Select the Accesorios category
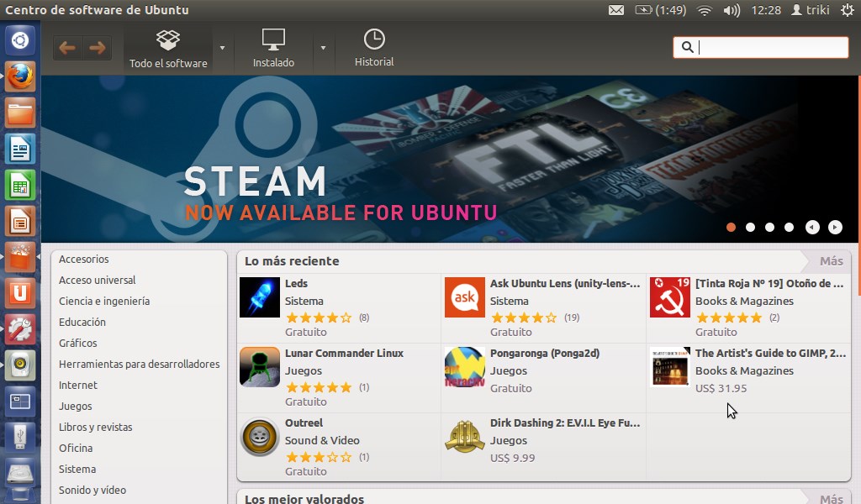This screenshot has width=861, height=504. click(84, 259)
